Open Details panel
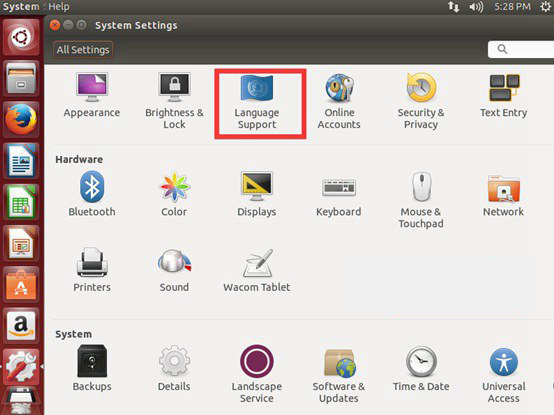The image size is (554, 415). tap(174, 368)
